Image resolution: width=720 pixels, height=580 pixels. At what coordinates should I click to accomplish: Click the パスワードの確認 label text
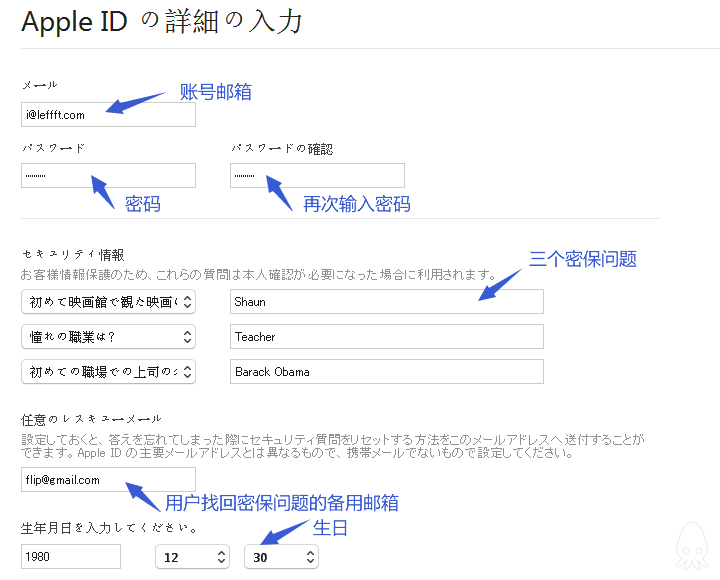(x=282, y=149)
